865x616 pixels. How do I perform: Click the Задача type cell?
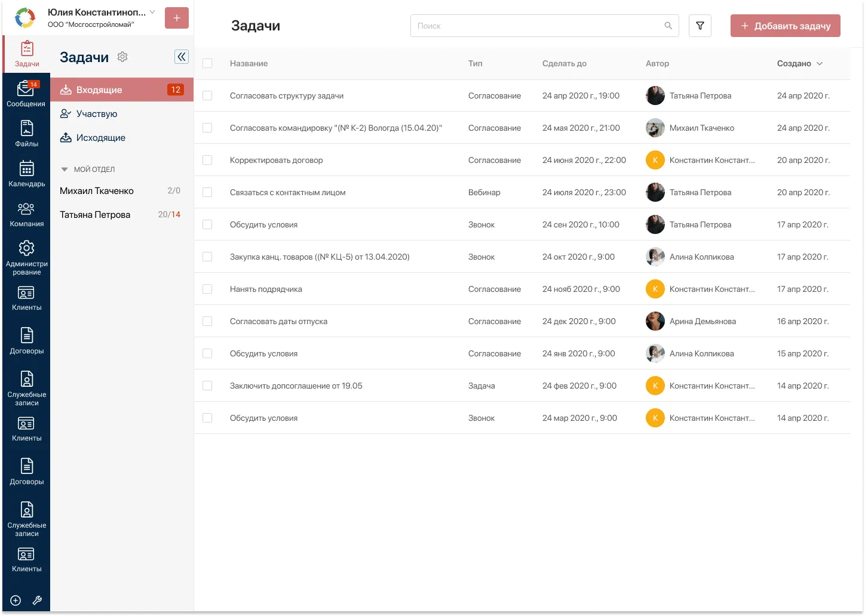[481, 386]
